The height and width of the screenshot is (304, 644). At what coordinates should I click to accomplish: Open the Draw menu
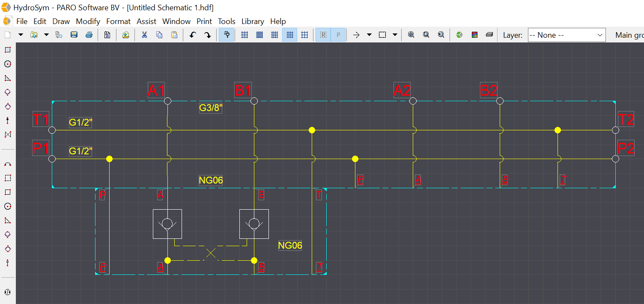click(61, 21)
